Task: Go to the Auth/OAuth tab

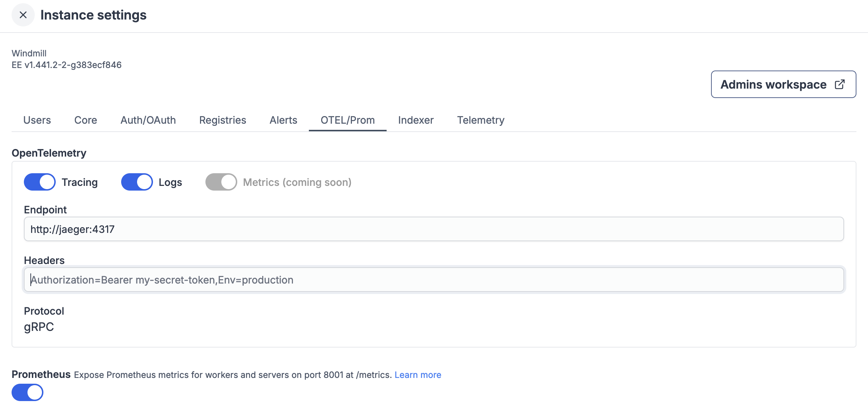Action: [x=148, y=120]
